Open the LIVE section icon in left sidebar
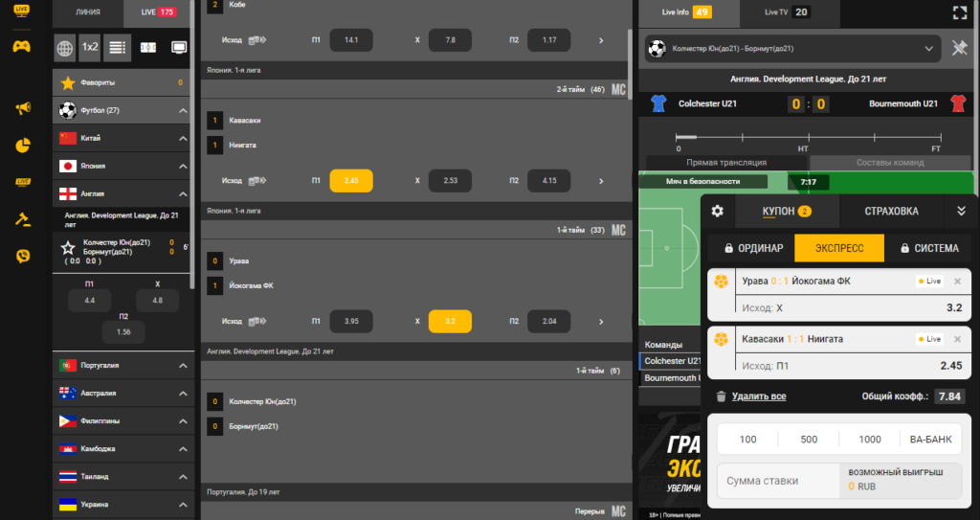 coord(23,182)
